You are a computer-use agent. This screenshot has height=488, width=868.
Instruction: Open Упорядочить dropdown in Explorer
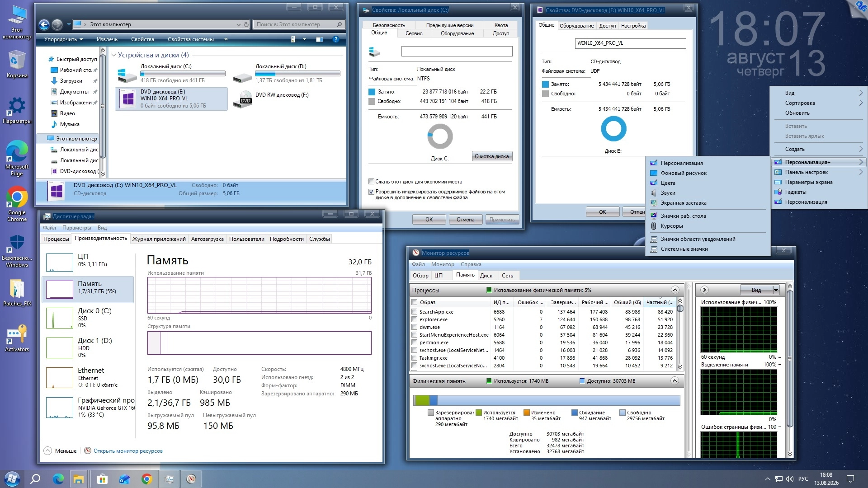(63, 39)
